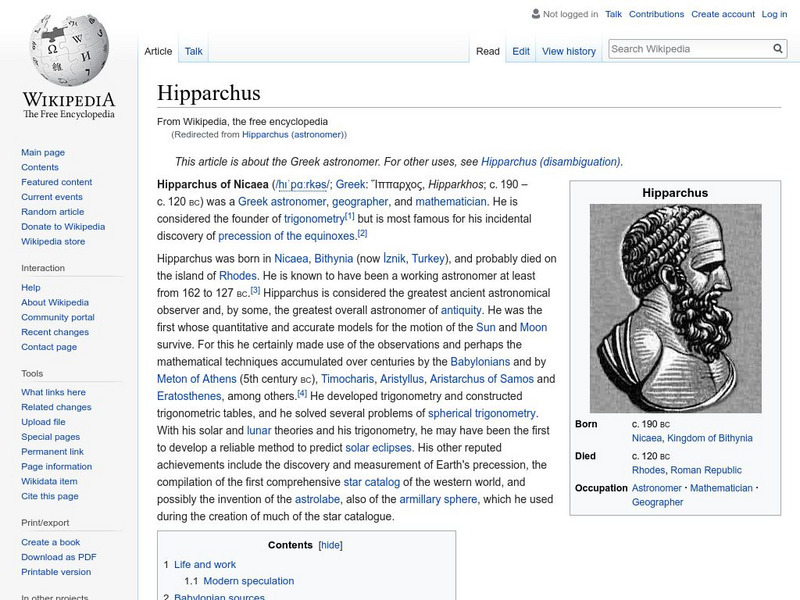Image resolution: width=800 pixels, height=600 pixels.
Task: Open armillary sphere link
Action: (438, 499)
